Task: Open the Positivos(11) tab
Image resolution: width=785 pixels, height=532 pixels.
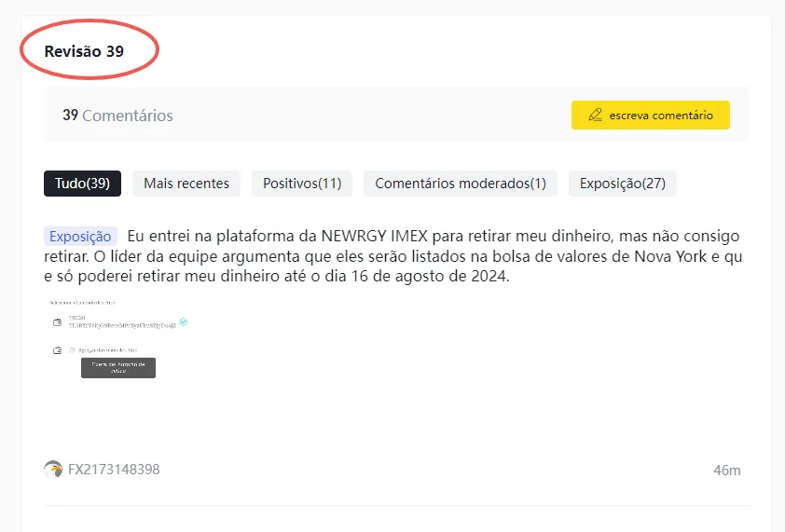Action: 302,184
